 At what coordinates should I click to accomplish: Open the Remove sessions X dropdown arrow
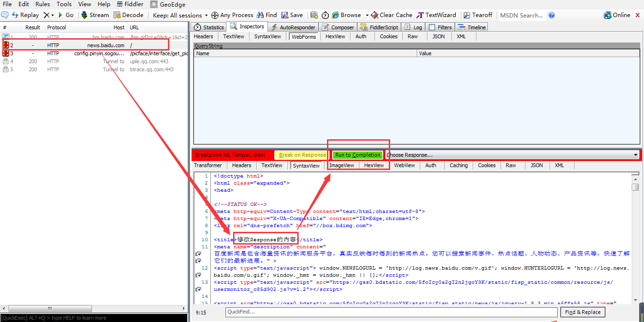coord(52,16)
